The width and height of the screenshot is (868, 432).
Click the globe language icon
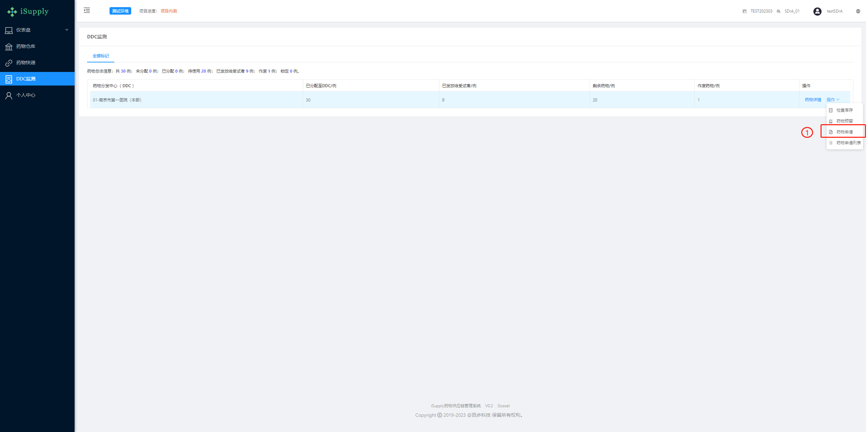click(x=858, y=11)
